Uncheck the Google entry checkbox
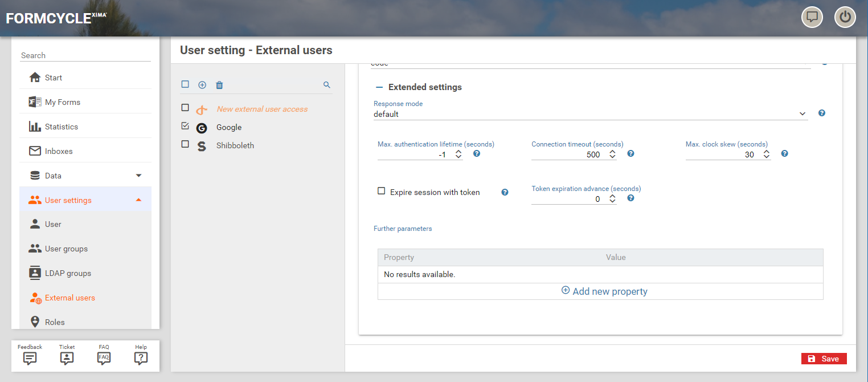Image resolution: width=868 pixels, height=382 pixels. (x=185, y=126)
